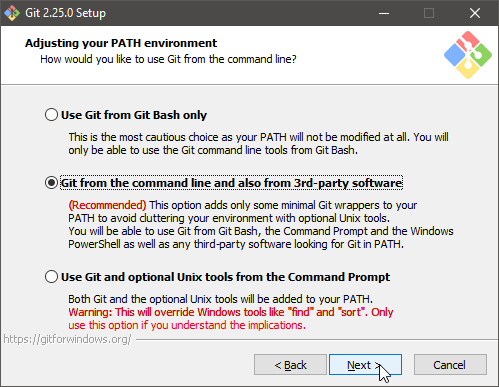Click the 'most cautious choice' description text

click(258, 144)
